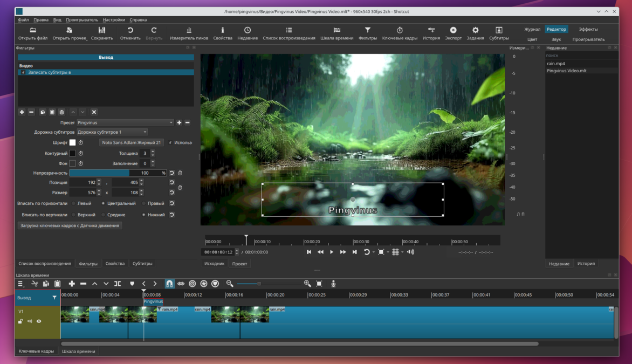Click the Noto Sans Adlam font button

[131, 143]
